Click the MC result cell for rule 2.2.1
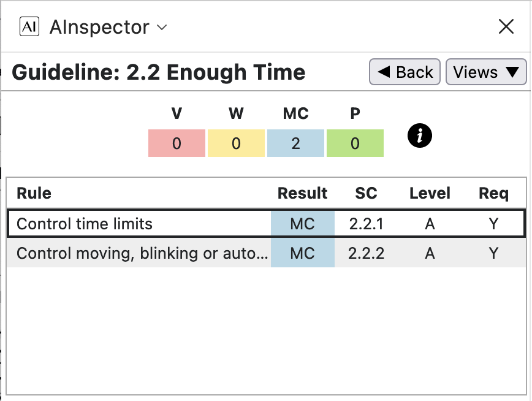The height and width of the screenshot is (401, 532). point(303,224)
